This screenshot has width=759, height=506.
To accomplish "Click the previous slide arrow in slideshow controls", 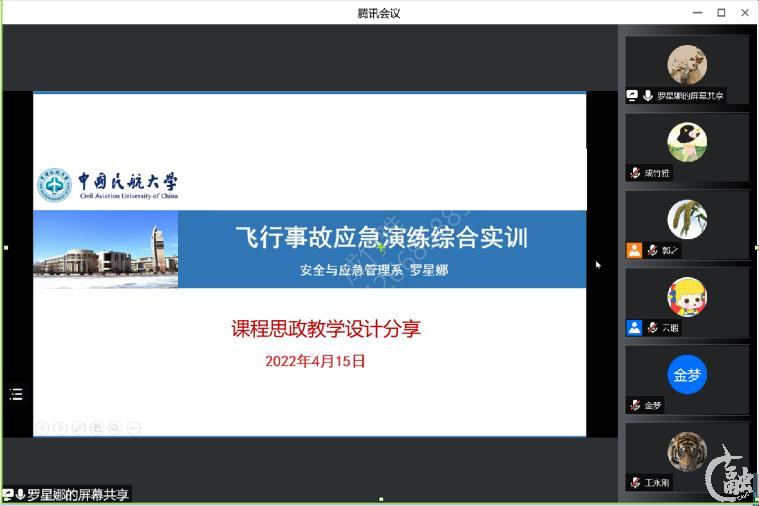I will [x=42, y=428].
